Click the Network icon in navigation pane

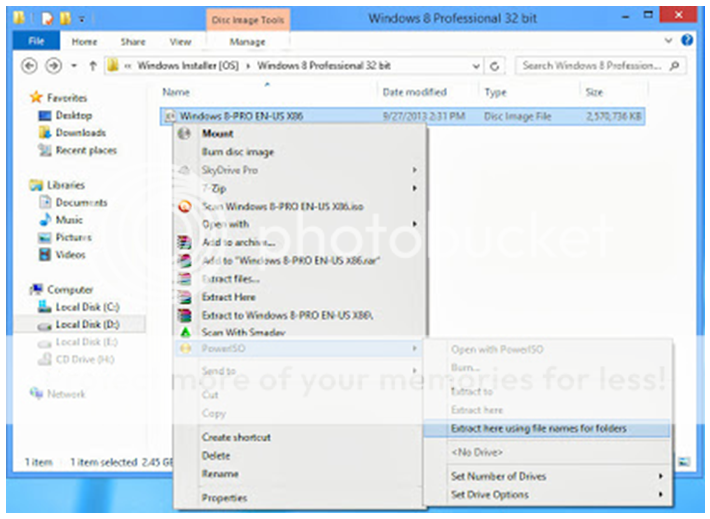tap(36, 393)
